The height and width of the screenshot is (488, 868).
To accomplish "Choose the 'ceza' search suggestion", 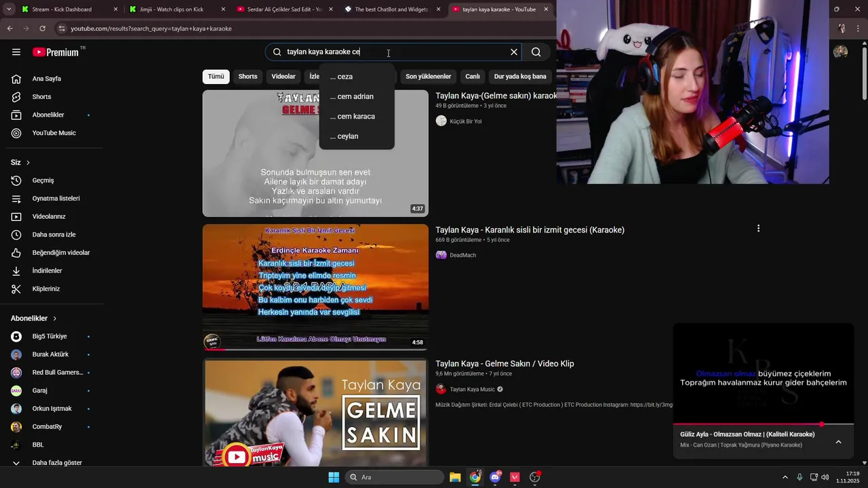I will 357,77.
